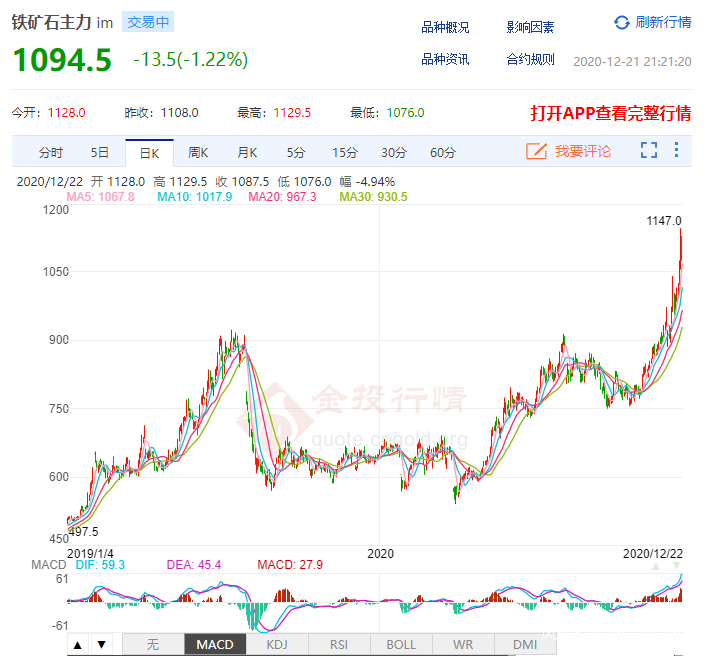Switch to the 5日 chart tab
Screen dimensions: 709x656
coord(99,153)
